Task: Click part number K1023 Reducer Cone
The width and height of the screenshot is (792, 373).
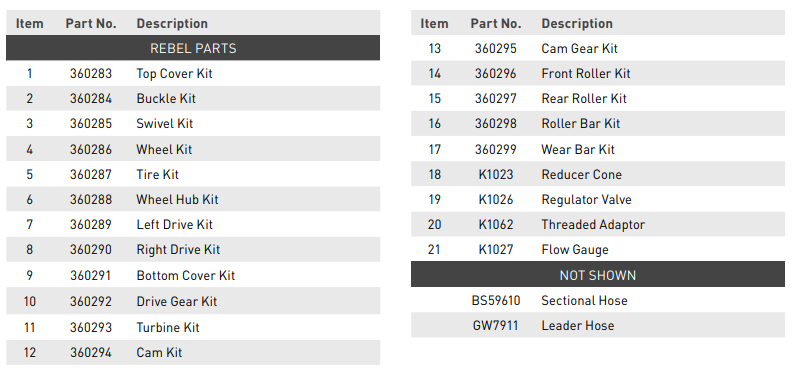Action: click(x=496, y=174)
